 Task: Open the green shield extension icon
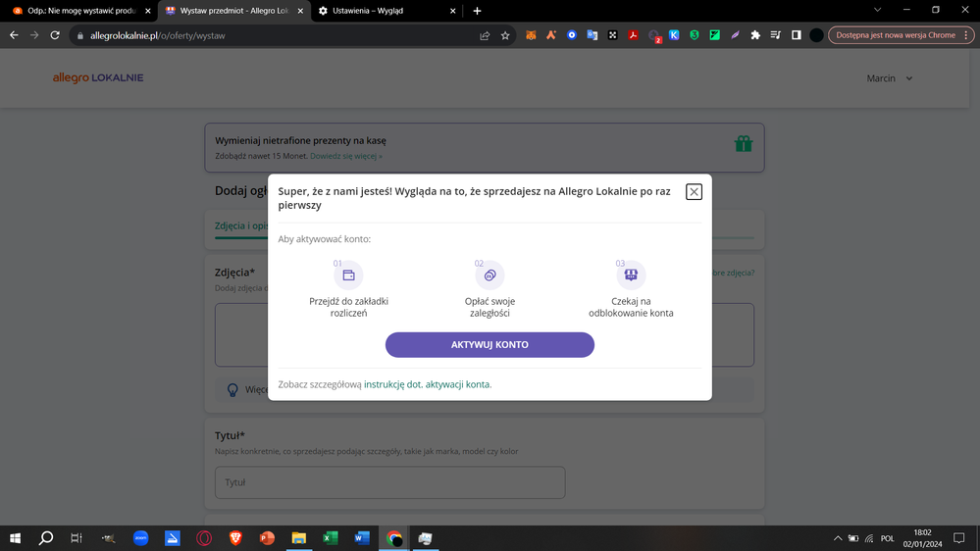point(695,35)
